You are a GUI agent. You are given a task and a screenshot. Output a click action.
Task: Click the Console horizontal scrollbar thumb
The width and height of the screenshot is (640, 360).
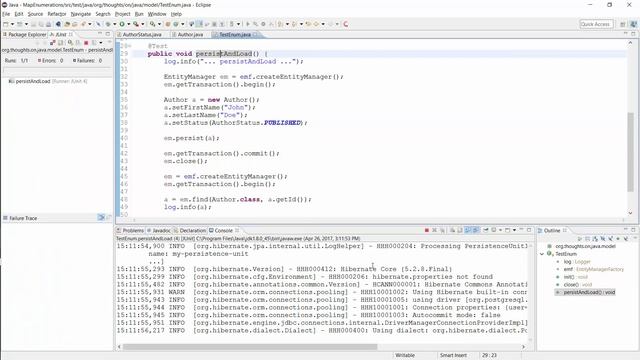250,347
